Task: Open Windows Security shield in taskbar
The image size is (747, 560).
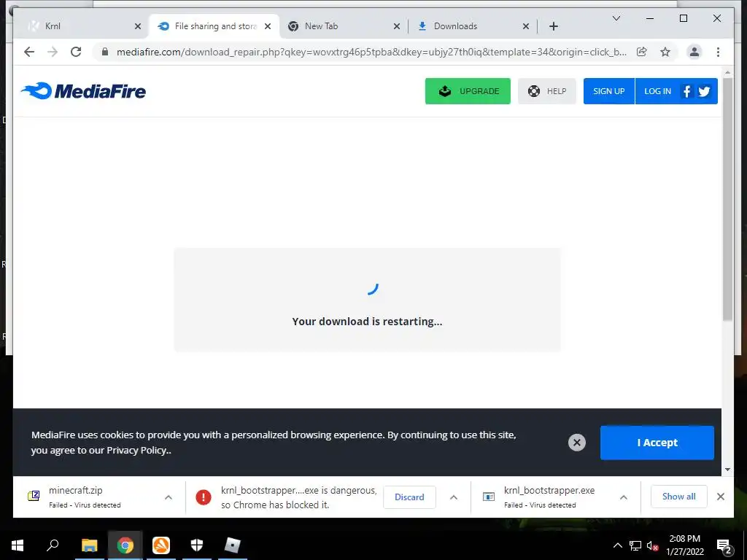Action: coord(197,545)
